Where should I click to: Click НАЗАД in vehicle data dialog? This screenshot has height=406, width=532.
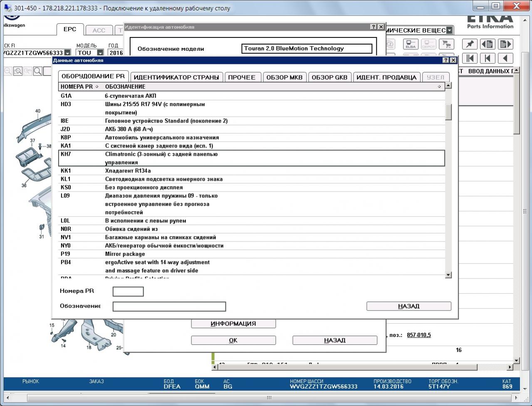408,306
